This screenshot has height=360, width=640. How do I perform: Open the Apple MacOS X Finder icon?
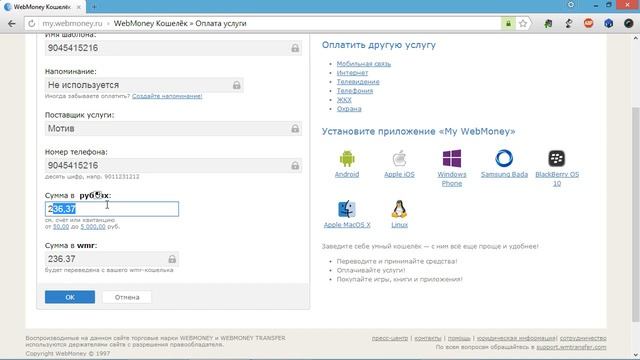click(347, 209)
